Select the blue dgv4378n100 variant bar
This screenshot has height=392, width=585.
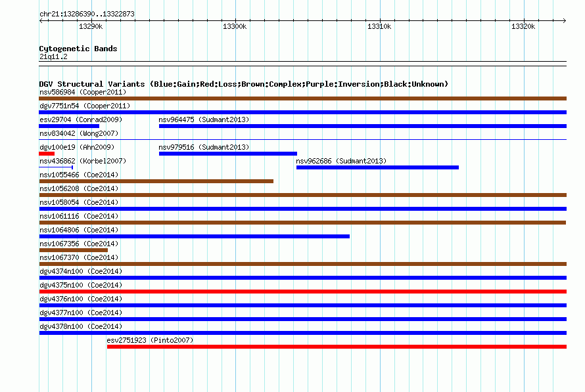[x=302, y=333]
